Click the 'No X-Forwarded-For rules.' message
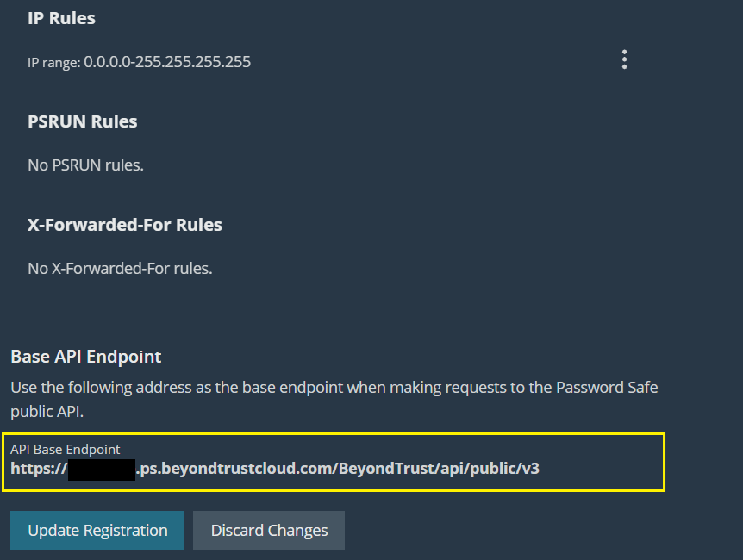The height and width of the screenshot is (560, 743). pyautogui.click(x=120, y=268)
